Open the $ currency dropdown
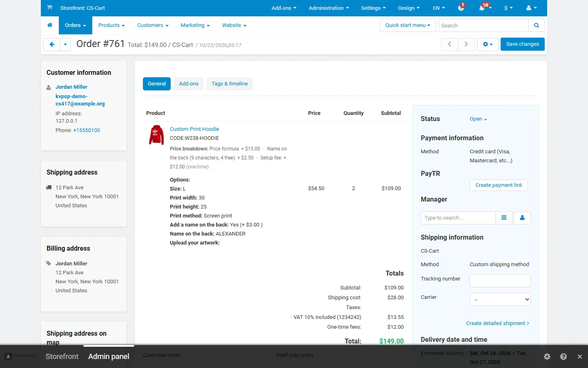This screenshot has height=368, width=588. pos(508,8)
